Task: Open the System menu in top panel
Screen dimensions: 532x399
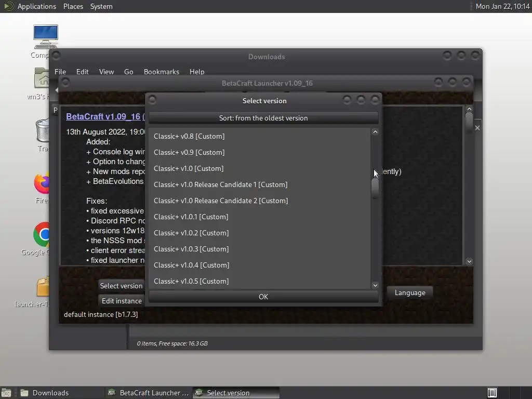Action: click(101, 6)
